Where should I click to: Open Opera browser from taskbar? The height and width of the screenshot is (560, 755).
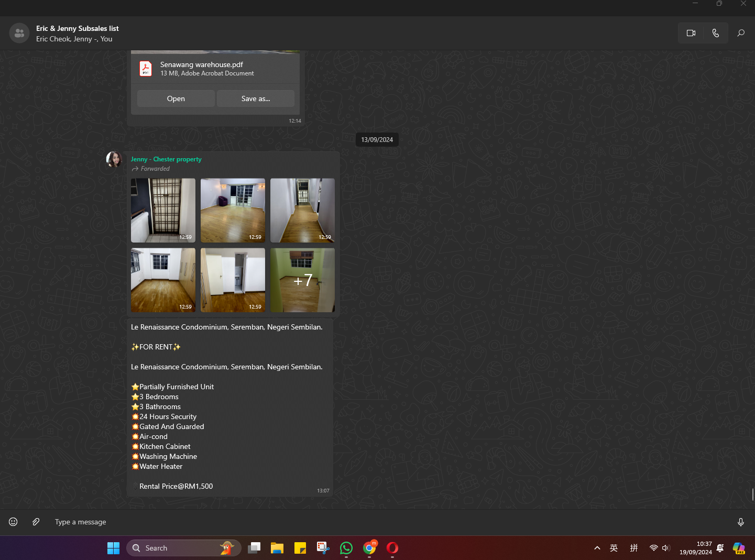click(392, 548)
